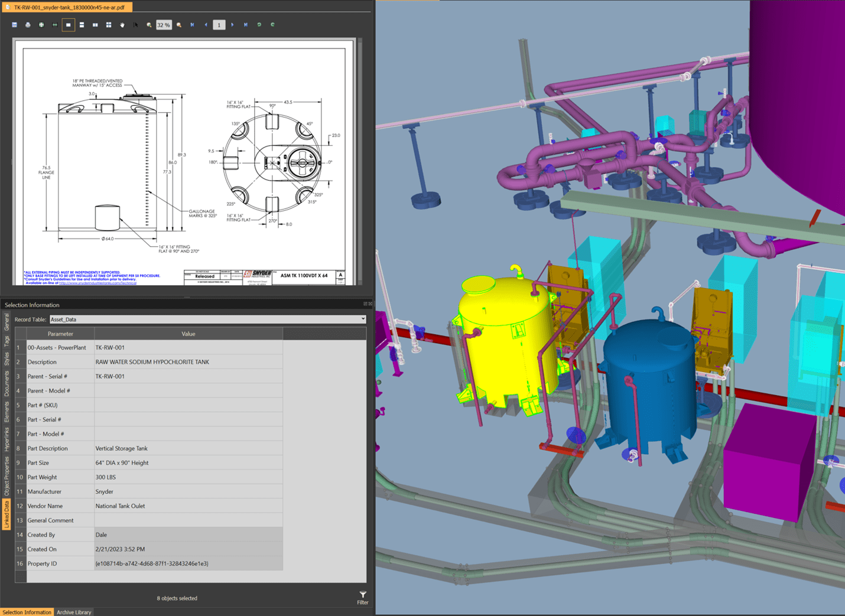The height and width of the screenshot is (616, 845).
Task: Activate the arrow select tool in the PDF viewer
Action: click(x=135, y=25)
